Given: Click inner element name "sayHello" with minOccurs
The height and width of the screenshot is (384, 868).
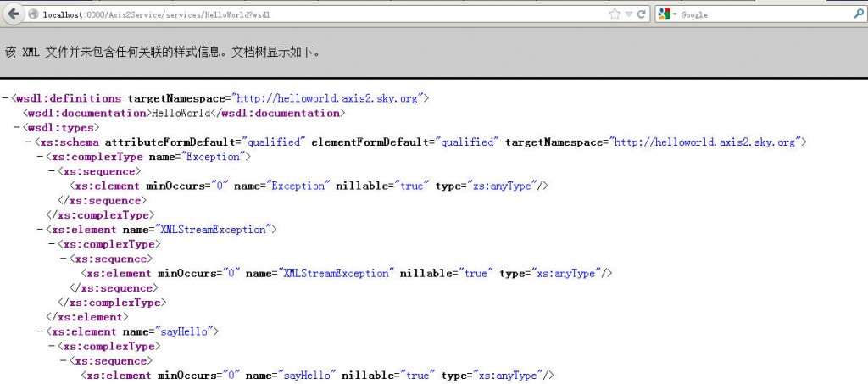Looking at the screenshot, I should [x=307, y=376].
